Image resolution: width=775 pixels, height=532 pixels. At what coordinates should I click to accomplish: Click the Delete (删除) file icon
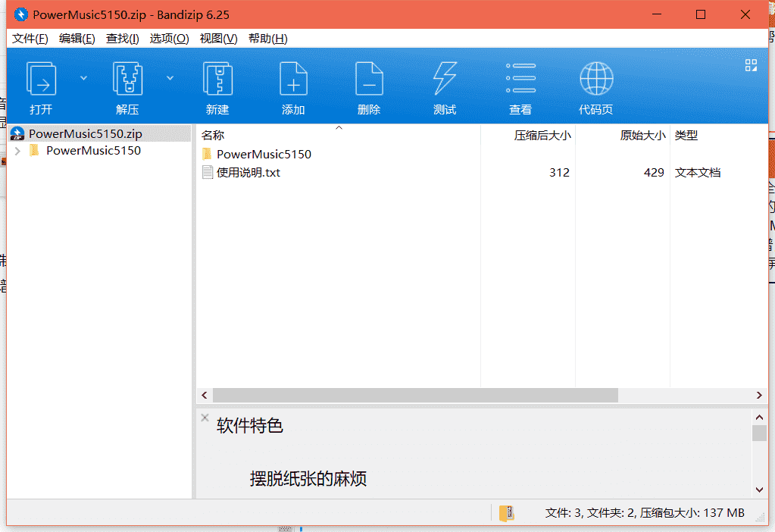click(x=369, y=79)
